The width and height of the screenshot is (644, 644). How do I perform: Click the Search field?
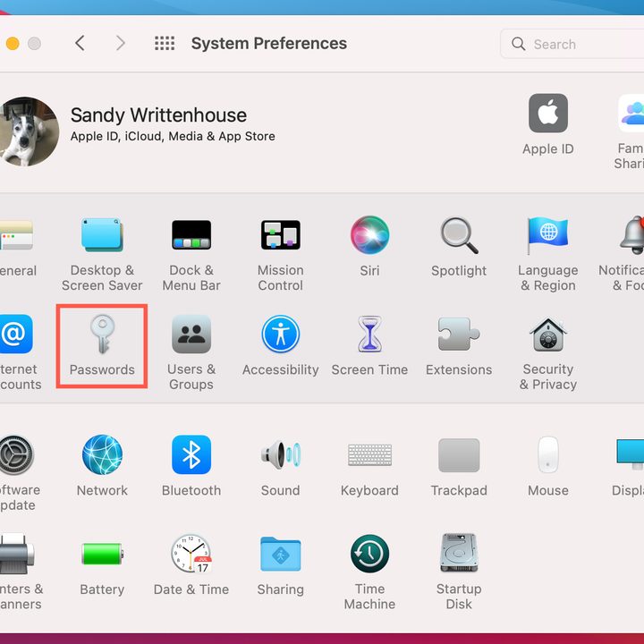pyautogui.click(x=572, y=44)
